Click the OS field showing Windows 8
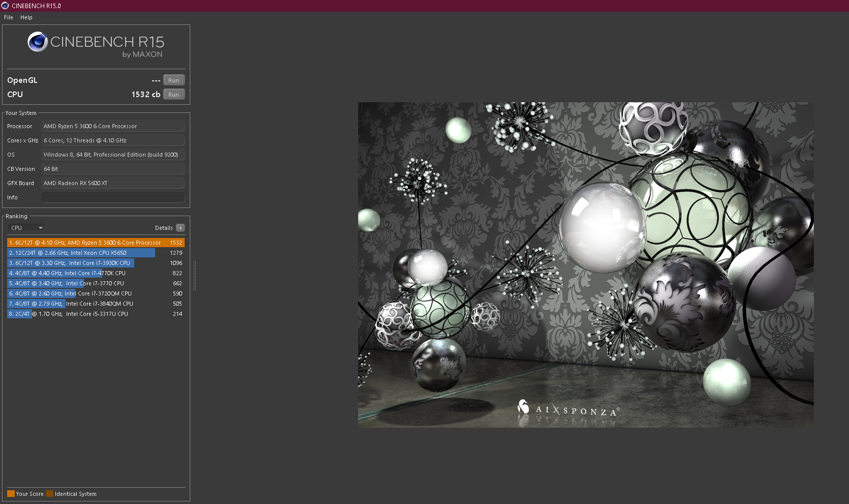 coord(113,155)
